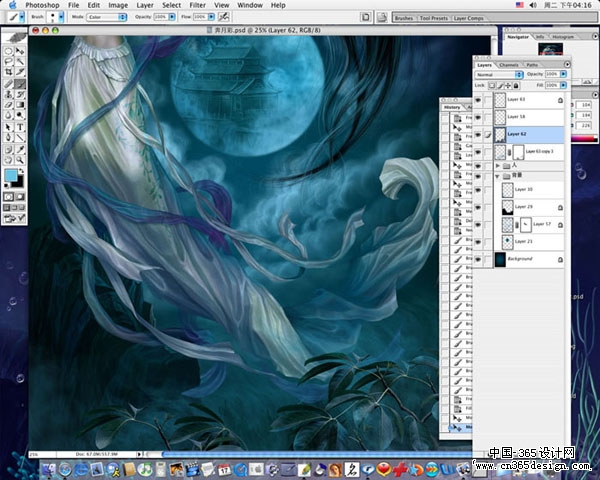Hide Layer 58 with its eye icon
Screen dimensions: 600x480
click(478, 117)
